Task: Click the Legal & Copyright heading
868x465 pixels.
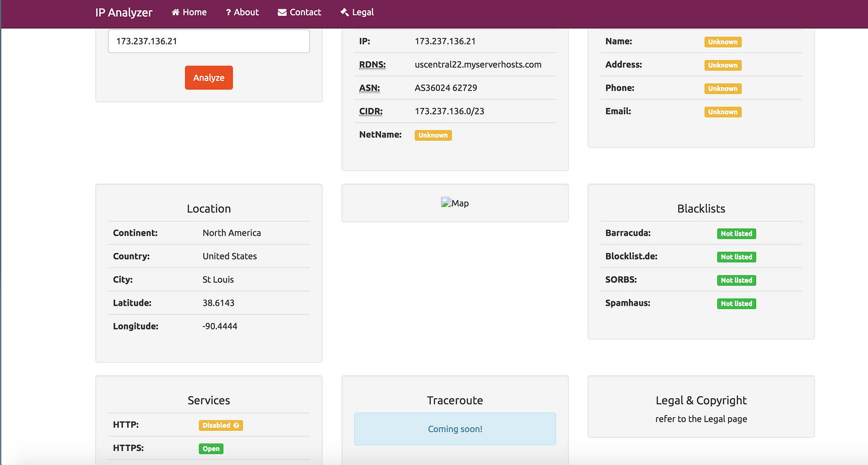Action: [701, 401]
